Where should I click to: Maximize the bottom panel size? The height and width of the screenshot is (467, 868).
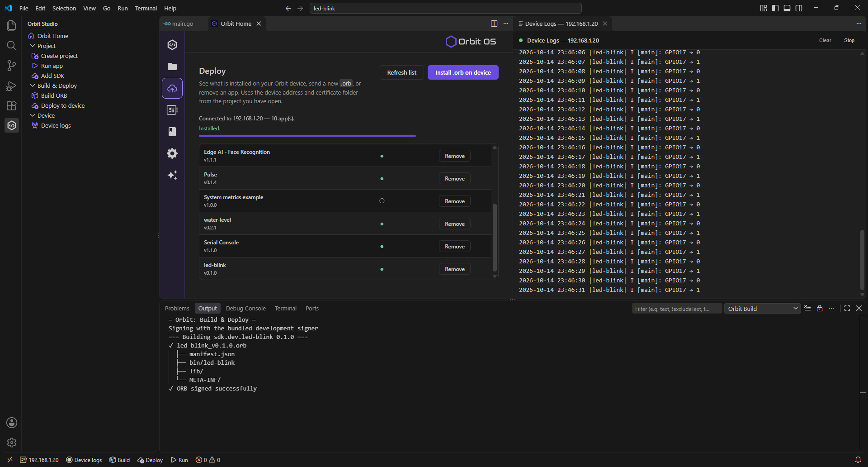847,308
